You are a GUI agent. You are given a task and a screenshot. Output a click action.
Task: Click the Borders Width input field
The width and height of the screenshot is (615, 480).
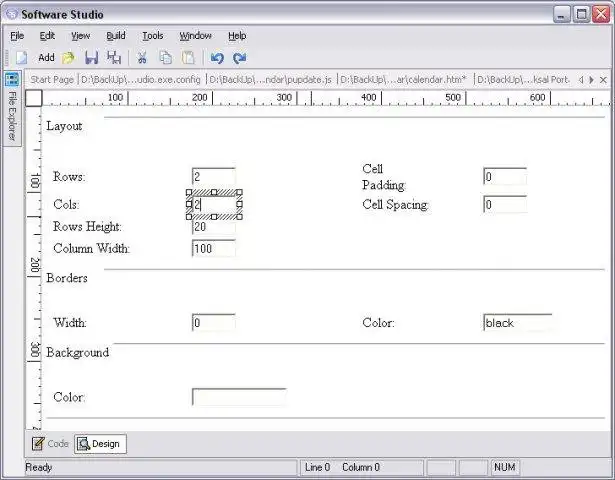214,323
